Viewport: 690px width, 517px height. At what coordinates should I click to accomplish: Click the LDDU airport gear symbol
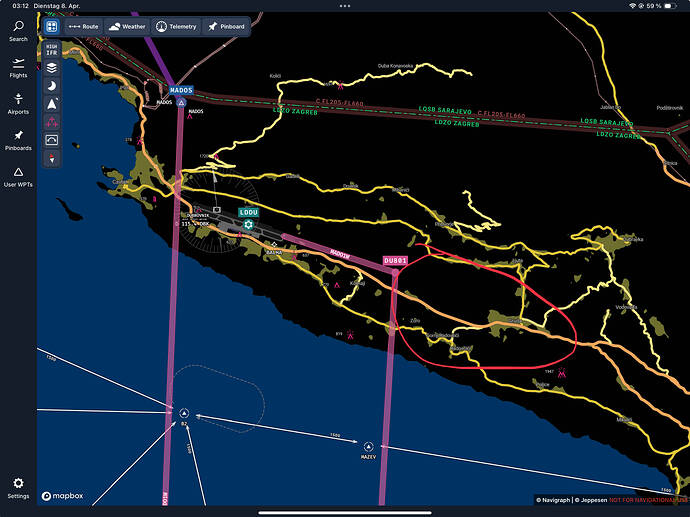click(249, 224)
